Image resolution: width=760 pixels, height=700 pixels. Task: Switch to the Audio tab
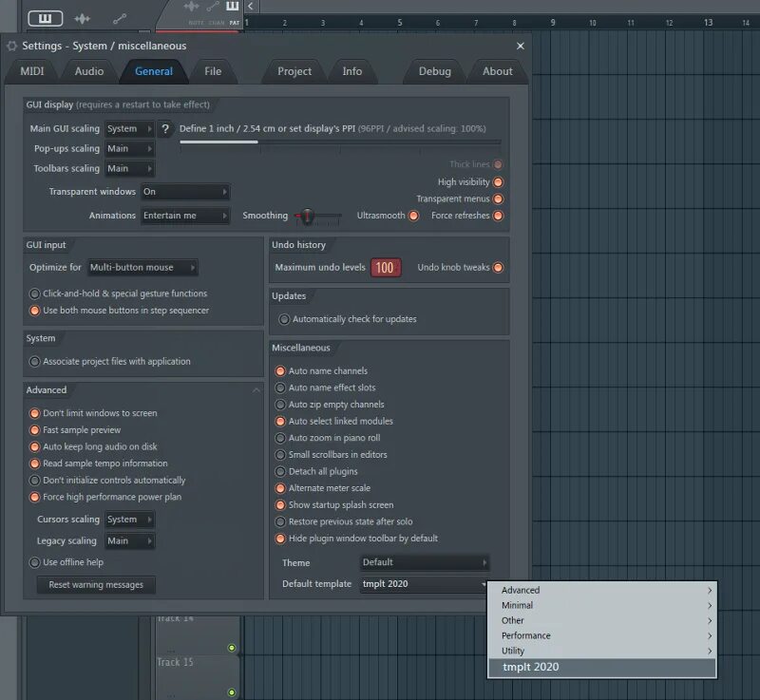89,71
